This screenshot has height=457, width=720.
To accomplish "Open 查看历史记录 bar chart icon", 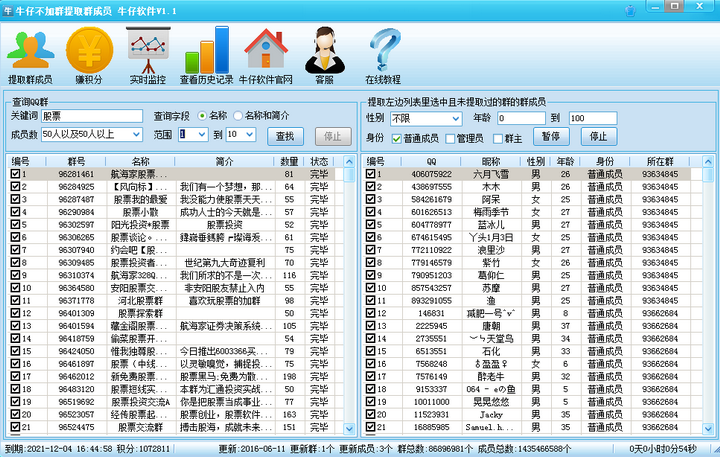I will point(207,48).
